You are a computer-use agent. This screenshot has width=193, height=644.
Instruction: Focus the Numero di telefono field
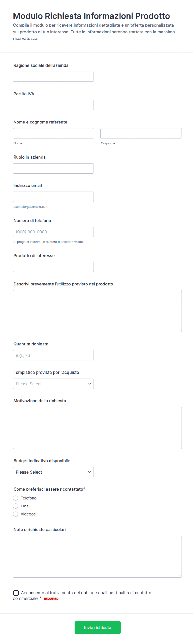(53, 232)
